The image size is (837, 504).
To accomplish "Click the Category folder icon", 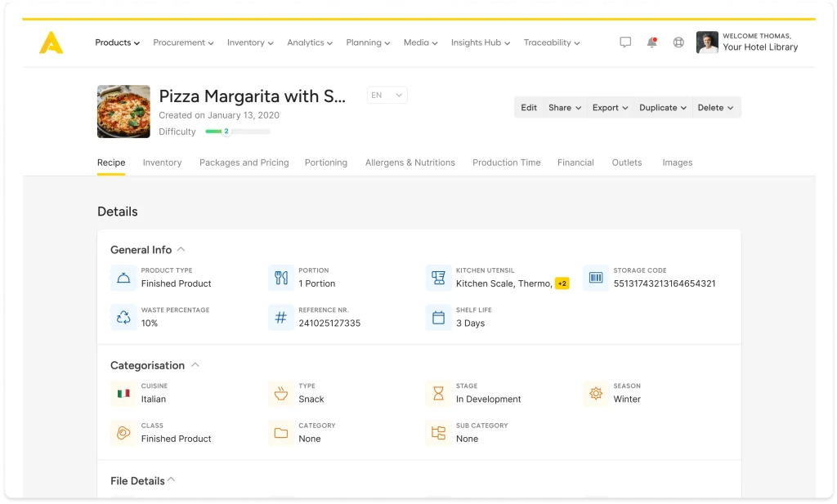I will [281, 433].
